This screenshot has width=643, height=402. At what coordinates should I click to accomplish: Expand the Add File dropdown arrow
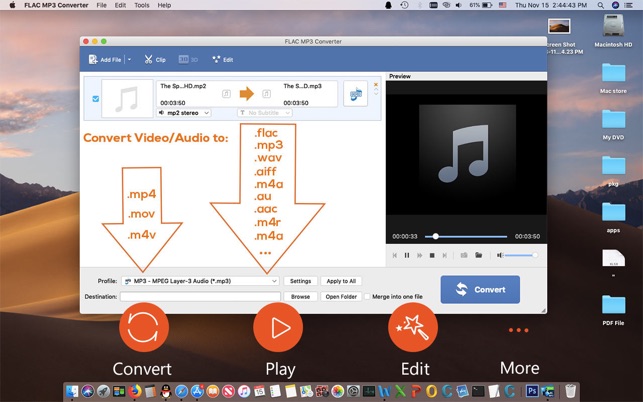pyautogui.click(x=129, y=60)
